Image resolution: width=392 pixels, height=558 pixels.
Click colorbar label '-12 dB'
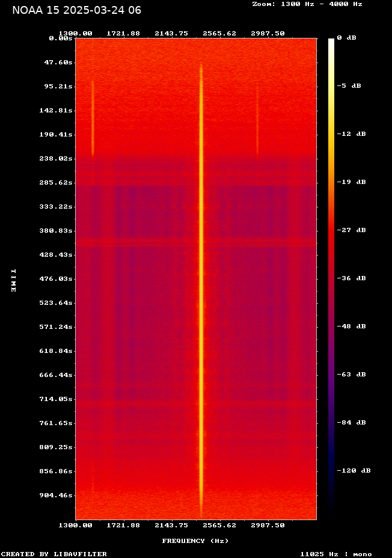point(352,134)
